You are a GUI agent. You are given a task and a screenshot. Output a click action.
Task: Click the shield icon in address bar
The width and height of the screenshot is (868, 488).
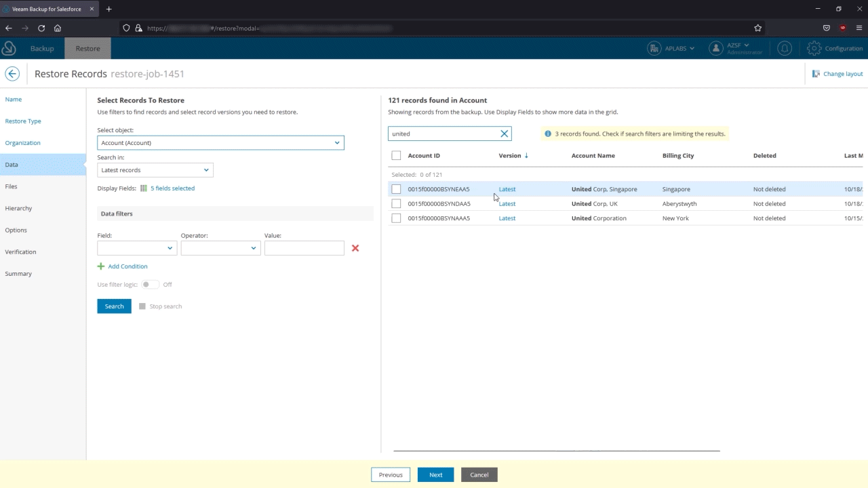[126, 28]
